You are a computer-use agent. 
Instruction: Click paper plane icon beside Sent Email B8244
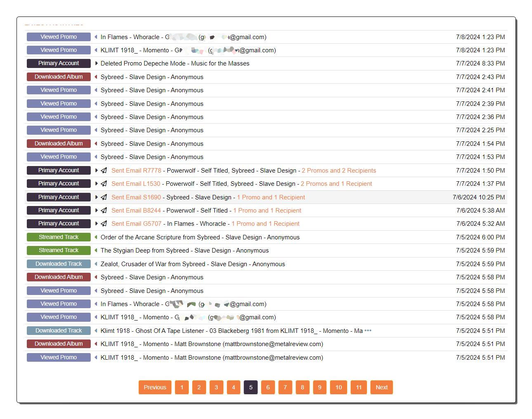[104, 211]
